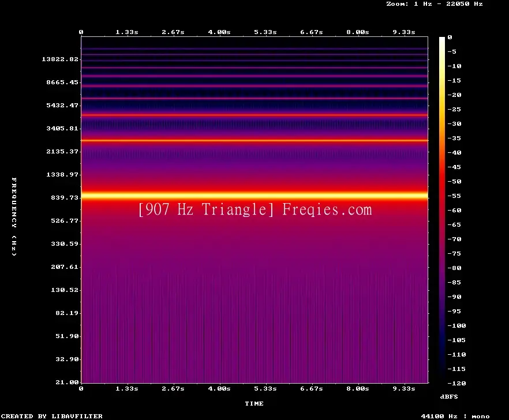Image resolution: width=509 pixels, height=420 pixels.
Task: Click the orange third-harmonic line near 2700 Hz
Action: point(254,141)
